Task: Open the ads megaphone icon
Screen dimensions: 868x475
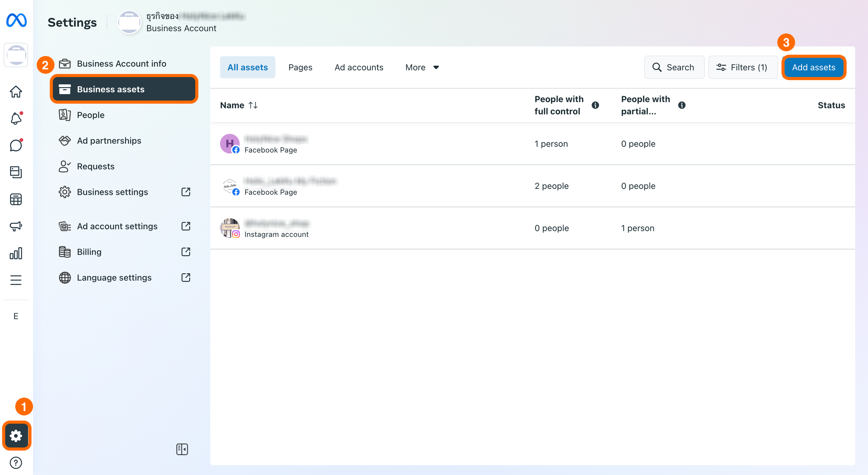Action: (16, 226)
